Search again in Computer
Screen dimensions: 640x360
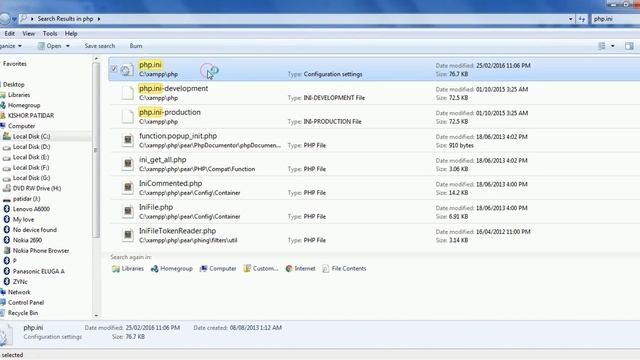[218, 269]
